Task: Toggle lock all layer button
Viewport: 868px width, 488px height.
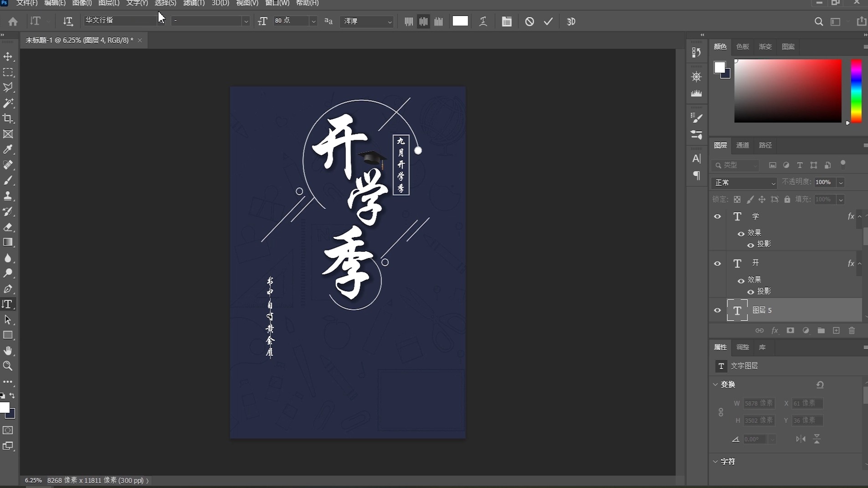Action: point(787,199)
